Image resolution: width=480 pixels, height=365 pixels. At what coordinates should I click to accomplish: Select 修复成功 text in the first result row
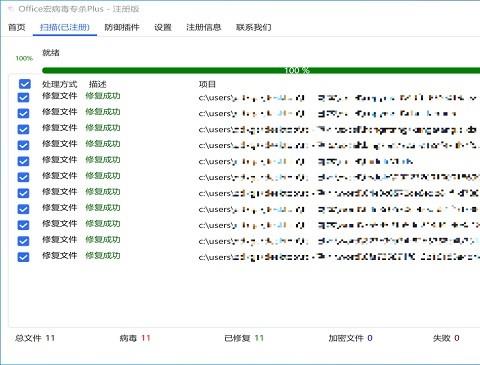103,96
